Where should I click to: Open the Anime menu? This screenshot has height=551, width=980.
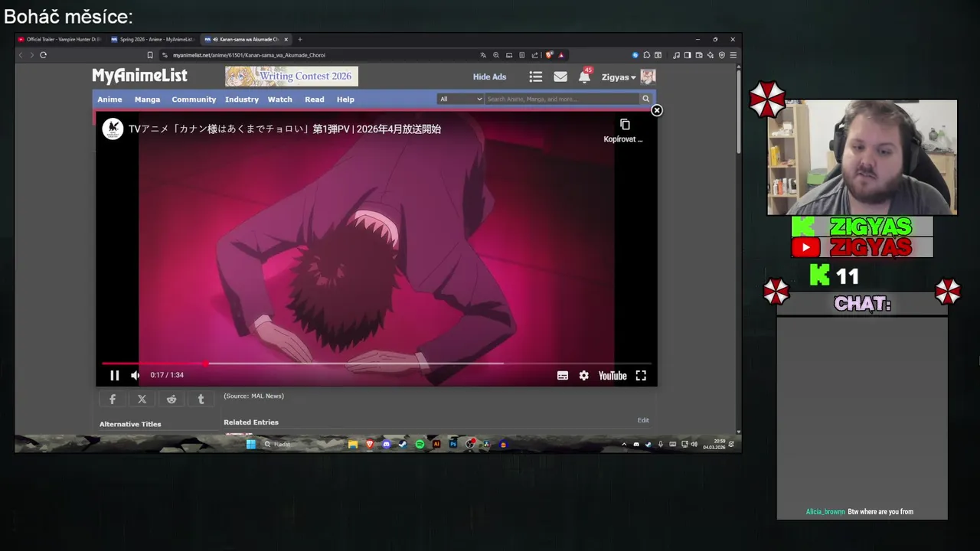point(109,99)
